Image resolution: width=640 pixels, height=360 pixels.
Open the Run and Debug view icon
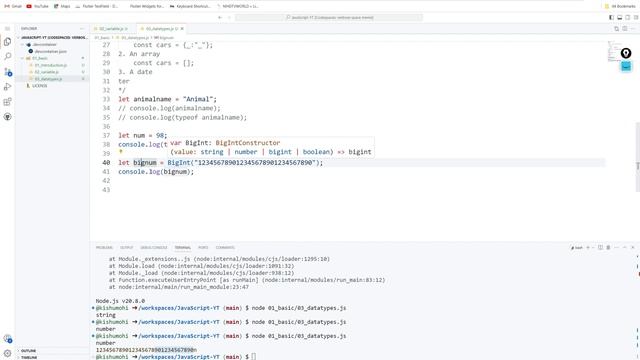point(7,87)
